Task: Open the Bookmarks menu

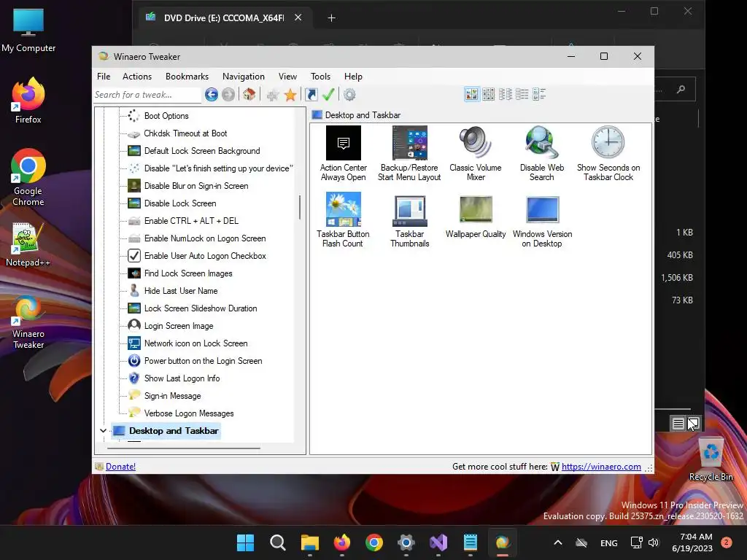Action: click(x=187, y=77)
